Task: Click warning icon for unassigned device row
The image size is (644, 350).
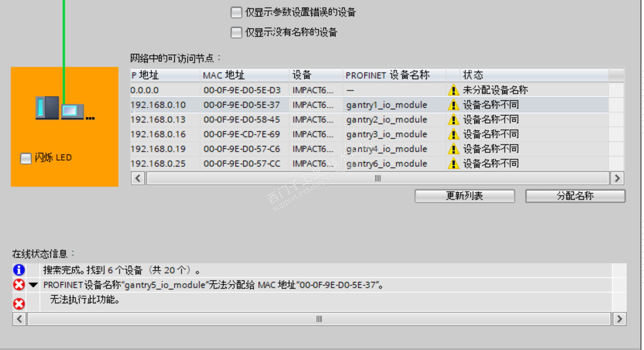Action: (453, 90)
